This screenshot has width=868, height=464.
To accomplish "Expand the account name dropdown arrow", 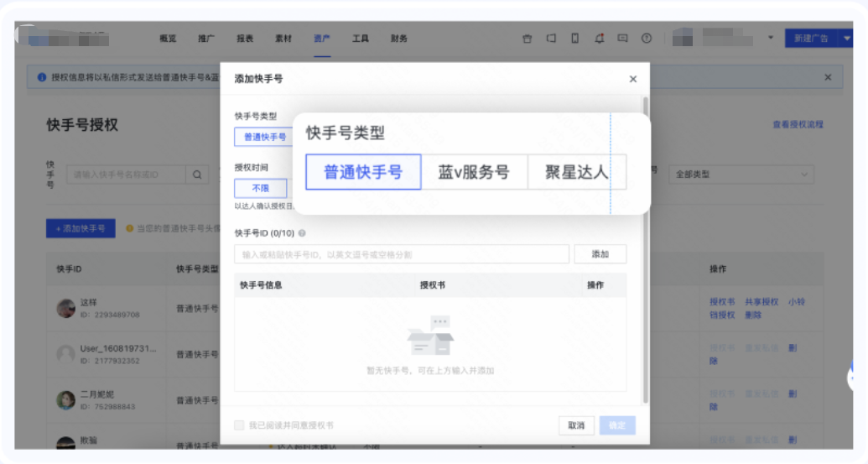I will pos(771,38).
